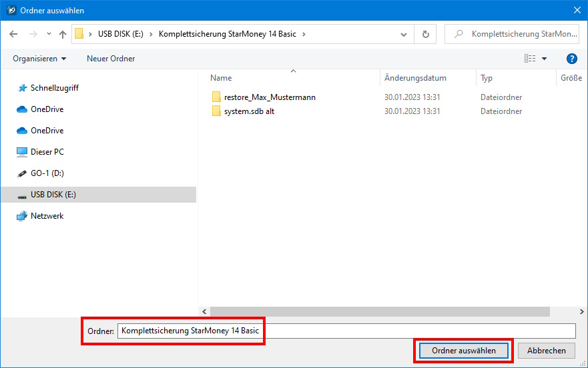Create a Neuer Ordner
The image size is (588, 368).
coord(111,59)
